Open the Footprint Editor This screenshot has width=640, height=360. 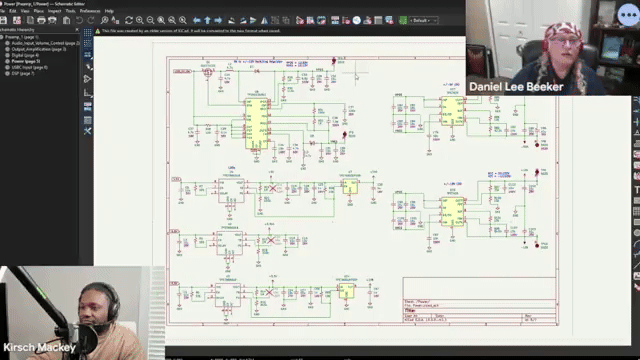click(321, 20)
